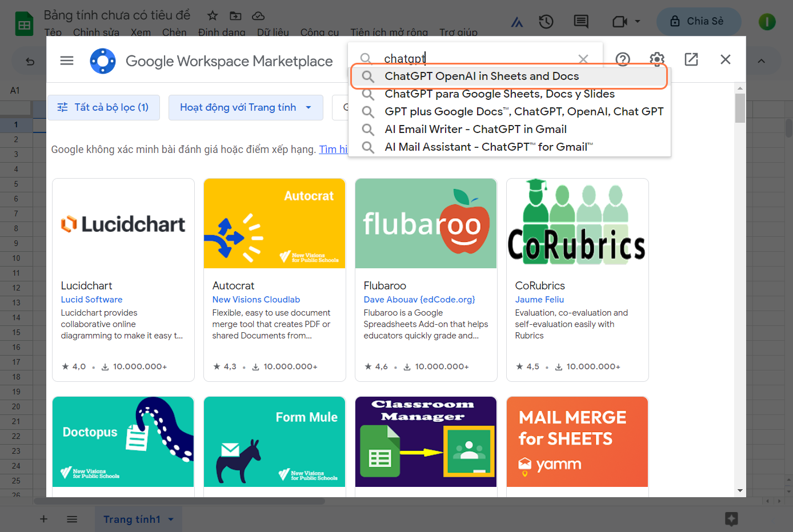Check cloud save status icon
The width and height of the screenshot is (793, 532).
point(258,15)
